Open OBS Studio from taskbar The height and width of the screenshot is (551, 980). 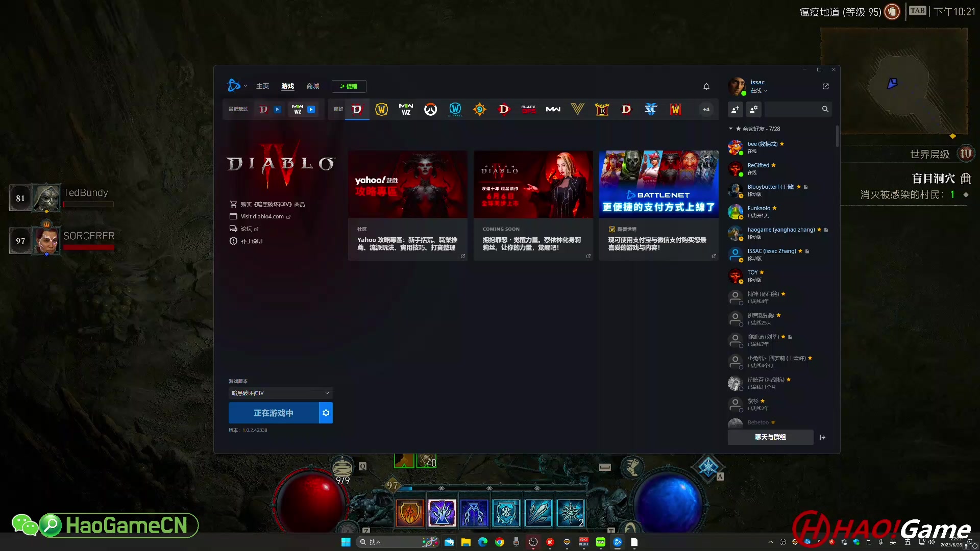[533, 542]
